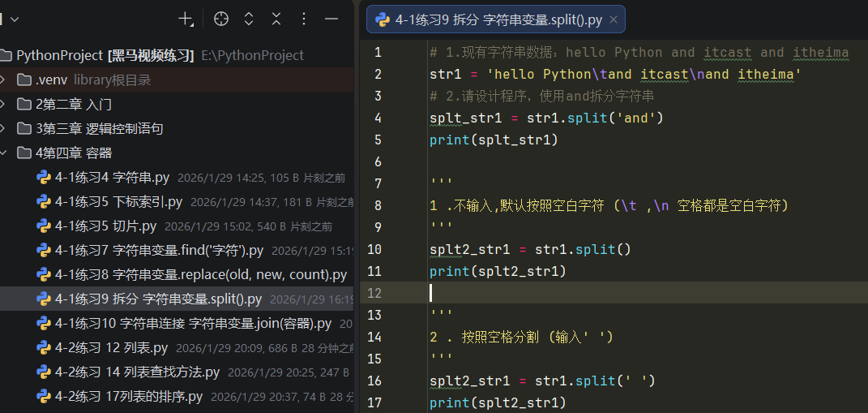Hide the project panel minimize icon
868x413 pixels.
(331, 19)
